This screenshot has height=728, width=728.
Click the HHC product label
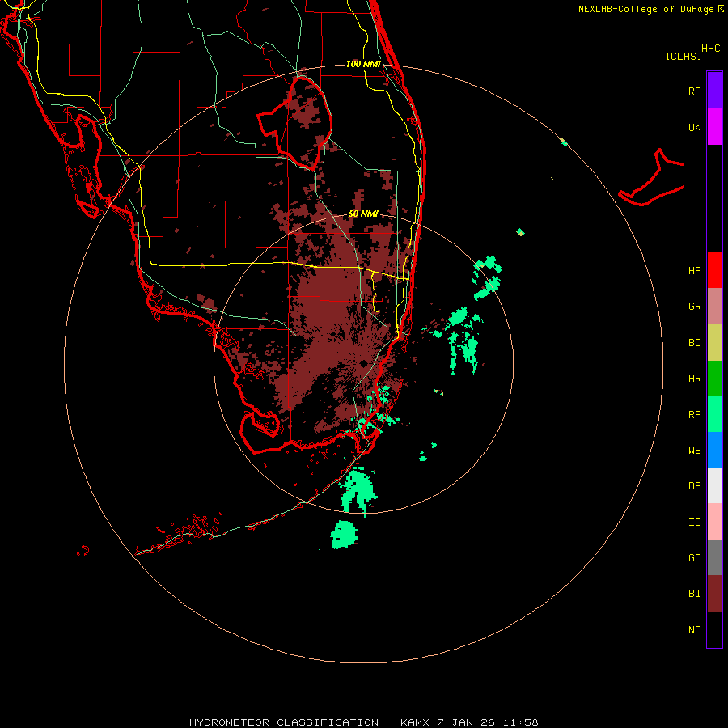point(710,49)
